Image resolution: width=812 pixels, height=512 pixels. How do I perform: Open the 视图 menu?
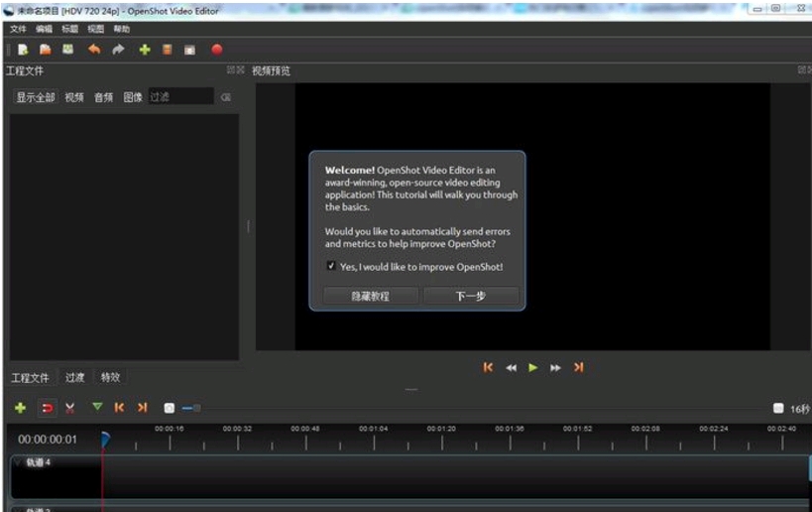(96, 29)
